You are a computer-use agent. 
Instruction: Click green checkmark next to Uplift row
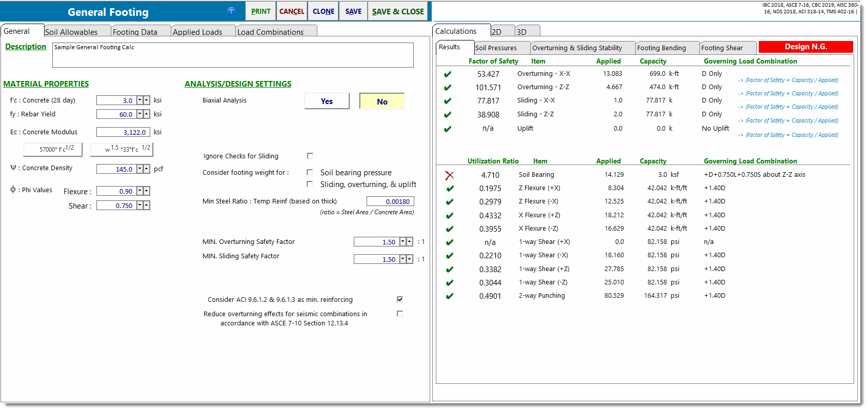click(x=448, y=129)
